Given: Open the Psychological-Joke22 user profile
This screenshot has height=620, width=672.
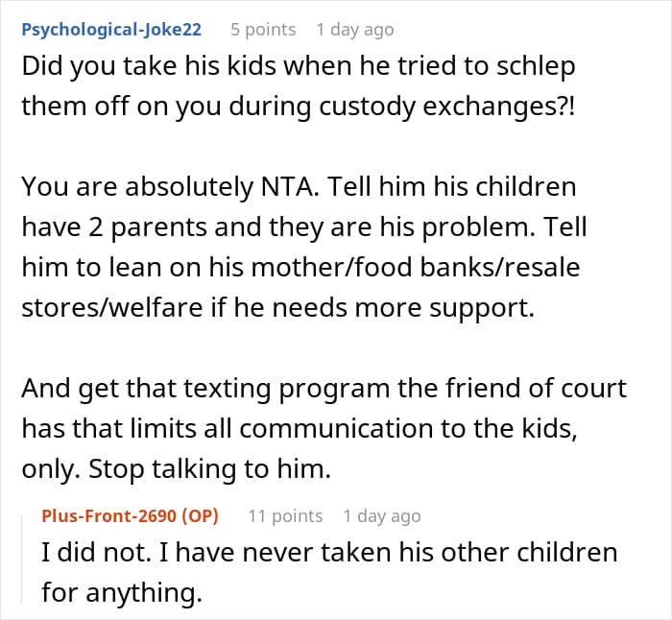Looking at the screenshot, I should click(111, 30).
